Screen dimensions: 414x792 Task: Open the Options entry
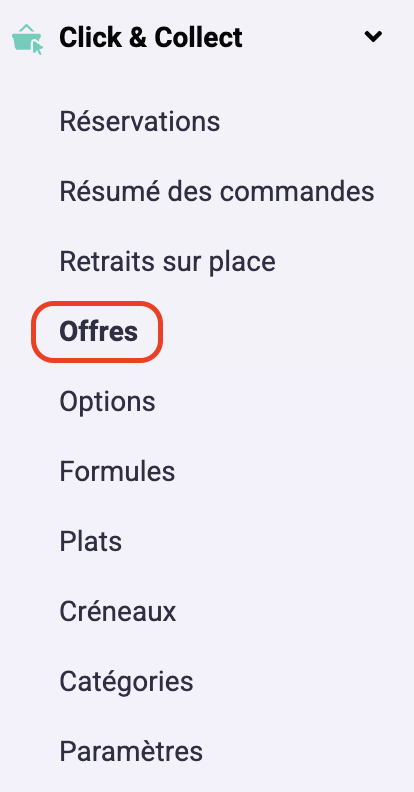tap(107, 402)
